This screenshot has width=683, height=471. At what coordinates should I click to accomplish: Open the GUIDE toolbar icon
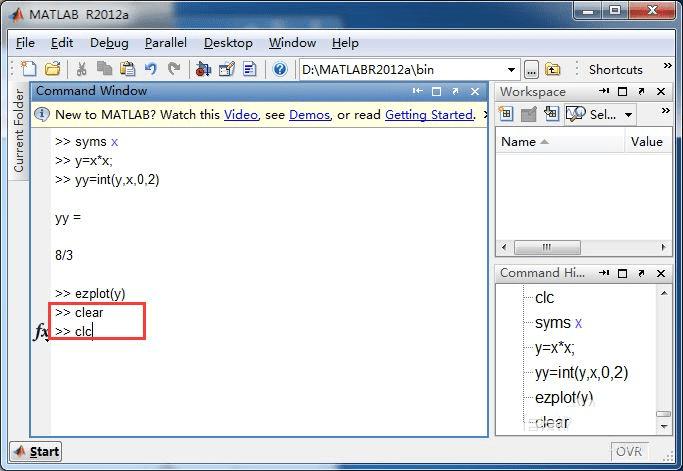pos(227,69)
